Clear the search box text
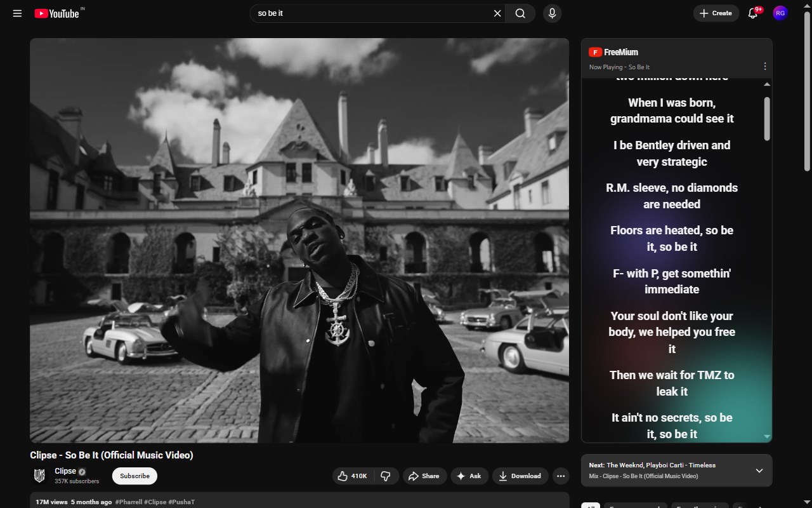812x508 pixels. 497,13
